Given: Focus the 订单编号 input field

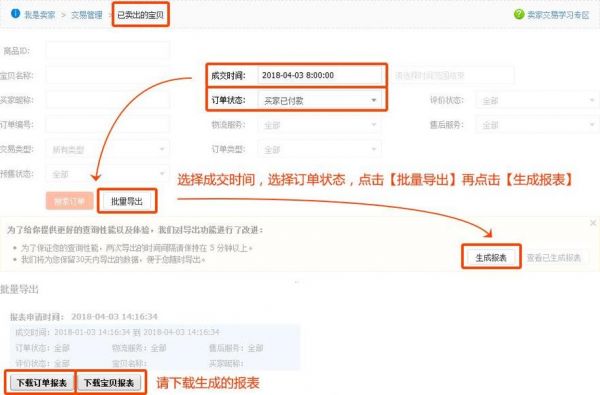Looking at the screenshot, I should 108,124.
